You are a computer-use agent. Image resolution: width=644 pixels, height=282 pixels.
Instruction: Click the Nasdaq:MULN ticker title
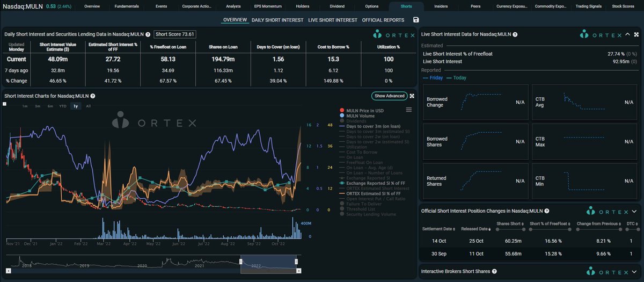[x=24, y=6]
